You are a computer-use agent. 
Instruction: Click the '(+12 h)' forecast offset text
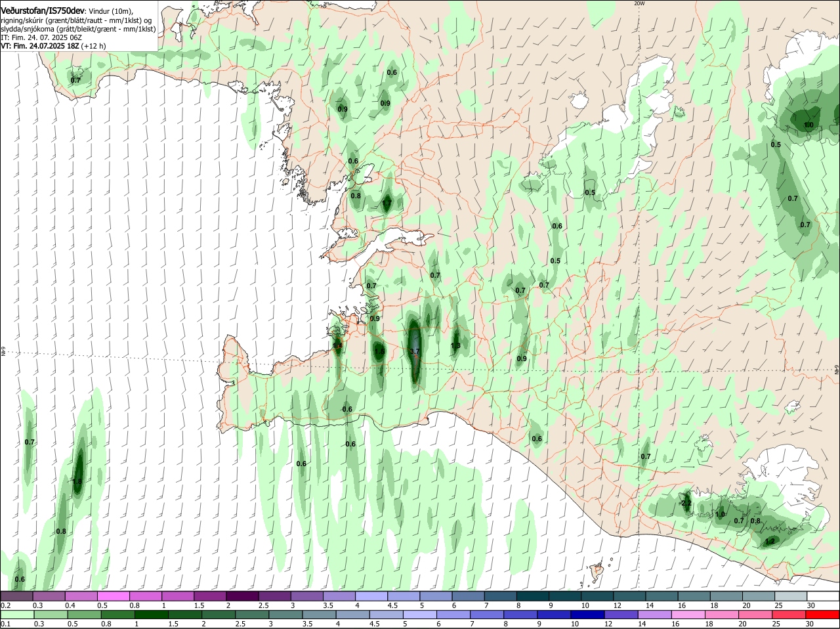94,46
